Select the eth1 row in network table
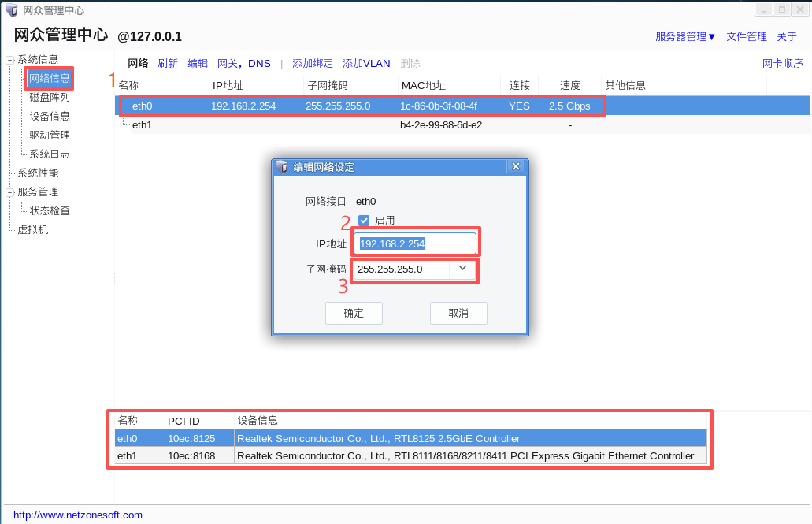The height and width of the screenshot is (524, 812). [462, 125]
